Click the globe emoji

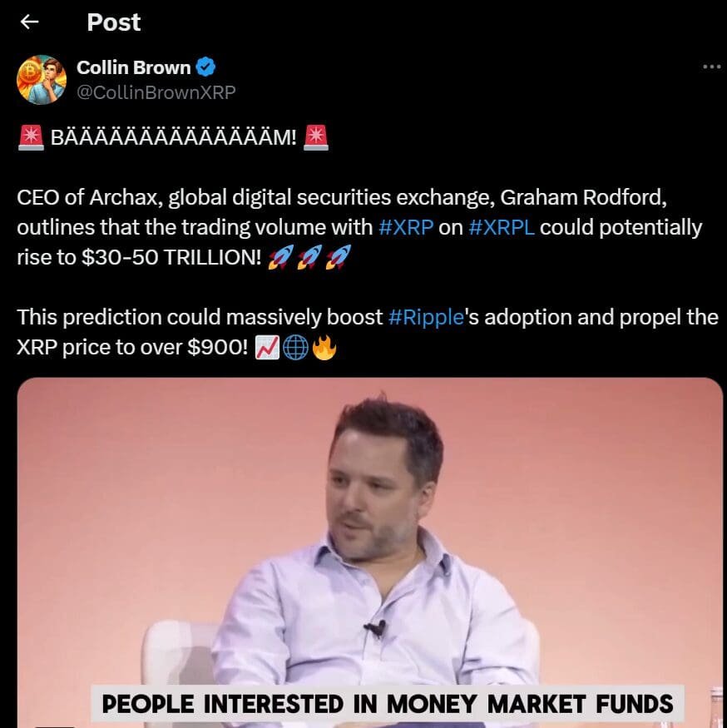tap(295, 349)
